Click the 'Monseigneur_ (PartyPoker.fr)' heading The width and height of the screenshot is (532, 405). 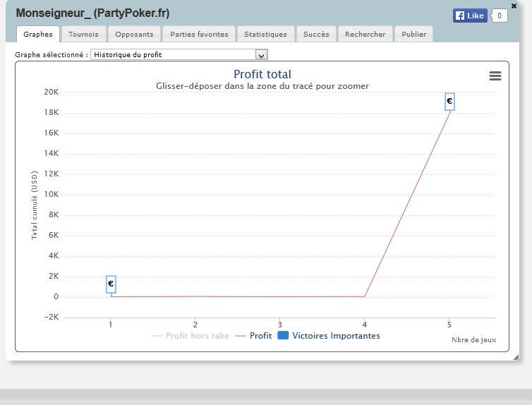[92, 13]
